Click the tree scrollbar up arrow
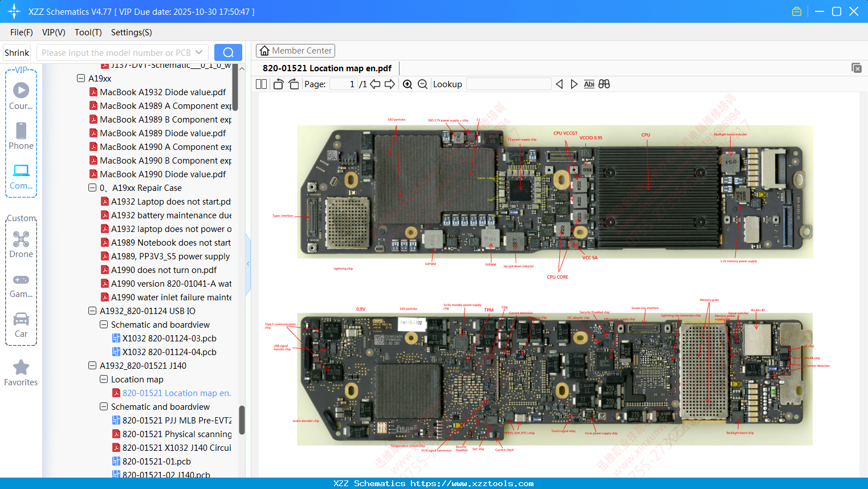Screen dimensions: 868x489 [x=242, y=68]
